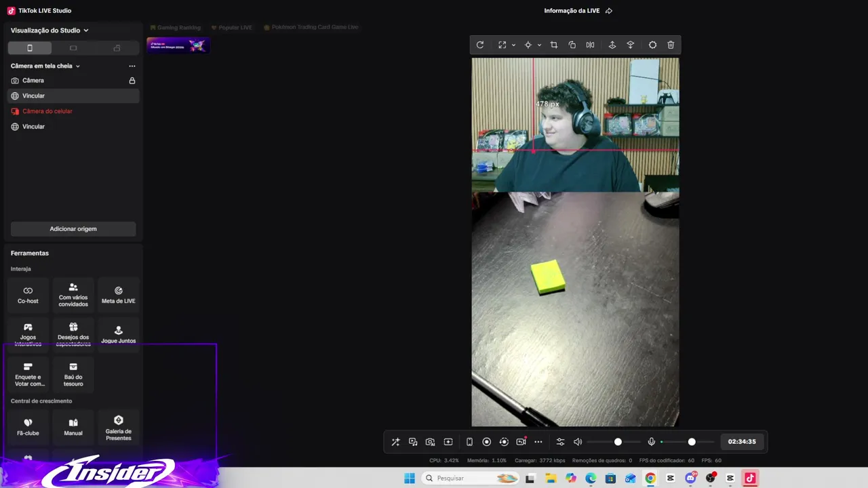Click the rotate icon in source toolbar
Image resolution: width=868 pixels, height=488 pixels.
480,45
